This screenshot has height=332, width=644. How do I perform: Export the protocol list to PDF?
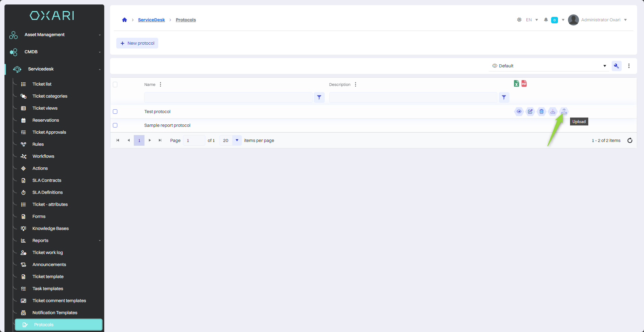click(524, 84)
